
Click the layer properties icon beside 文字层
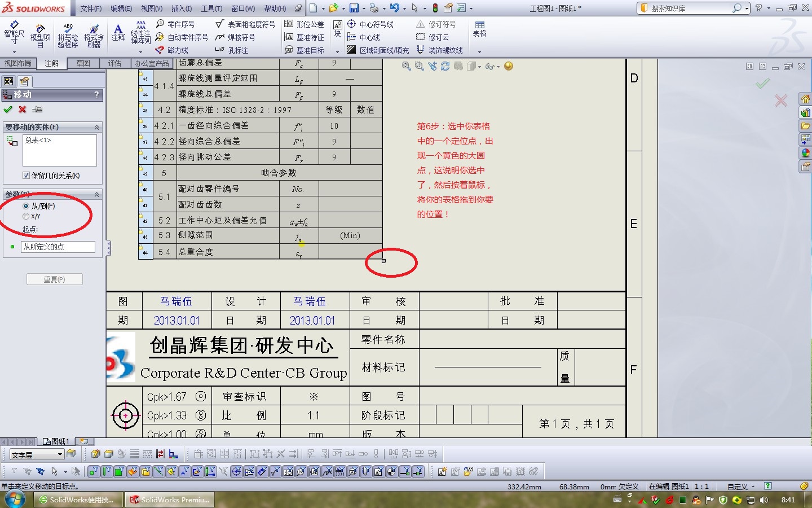(71, 454)
